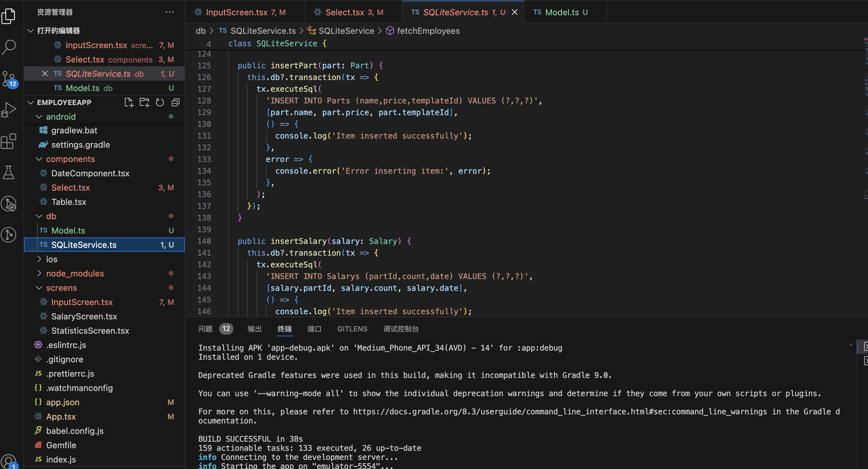Open the Run and Debug view

coord(9,110)
